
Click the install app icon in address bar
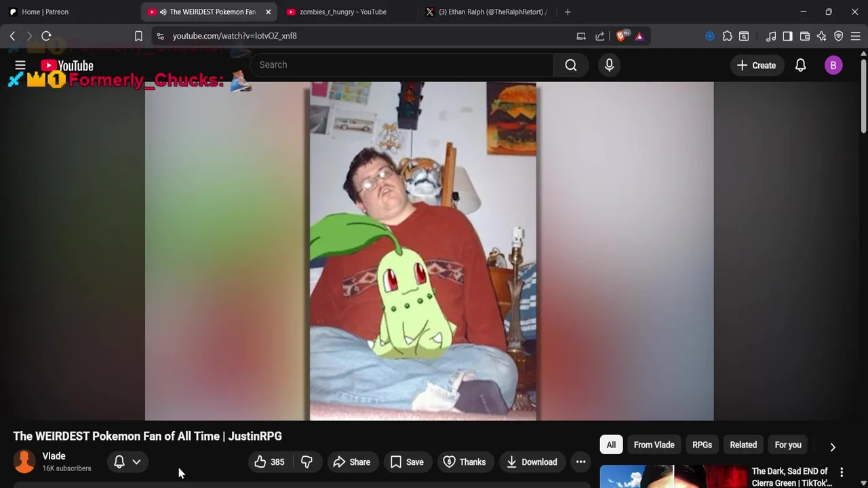coord(581,36)
